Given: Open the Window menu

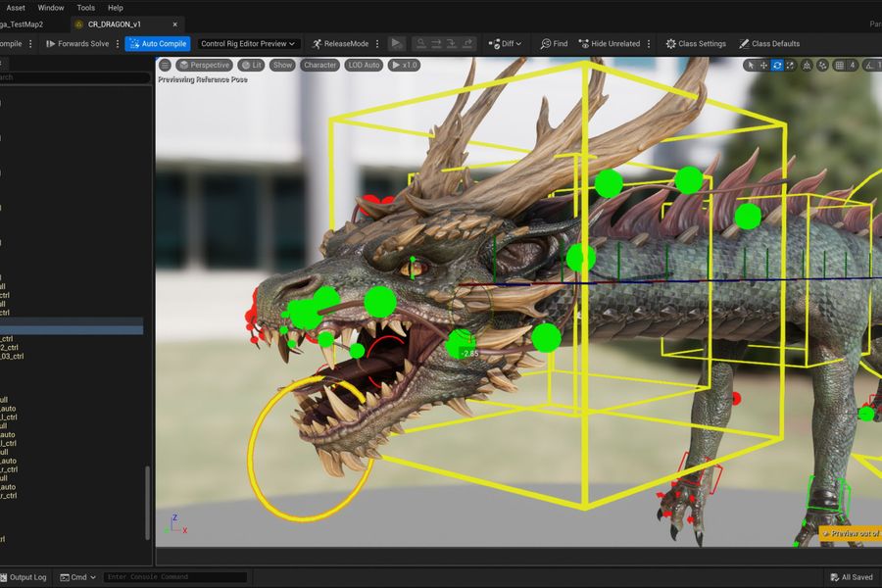Looking at the screenshot, I should (50, 7).
